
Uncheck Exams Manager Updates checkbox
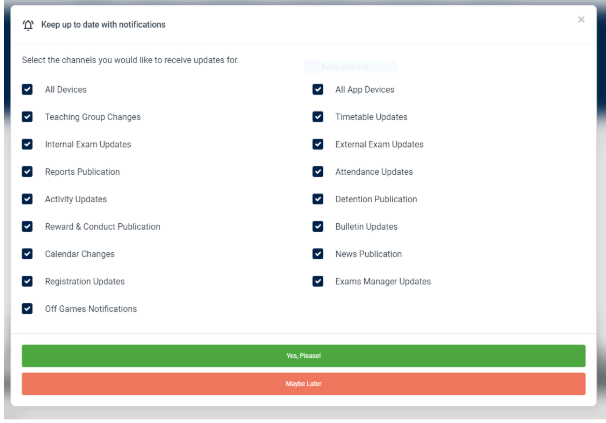(318, 282)
